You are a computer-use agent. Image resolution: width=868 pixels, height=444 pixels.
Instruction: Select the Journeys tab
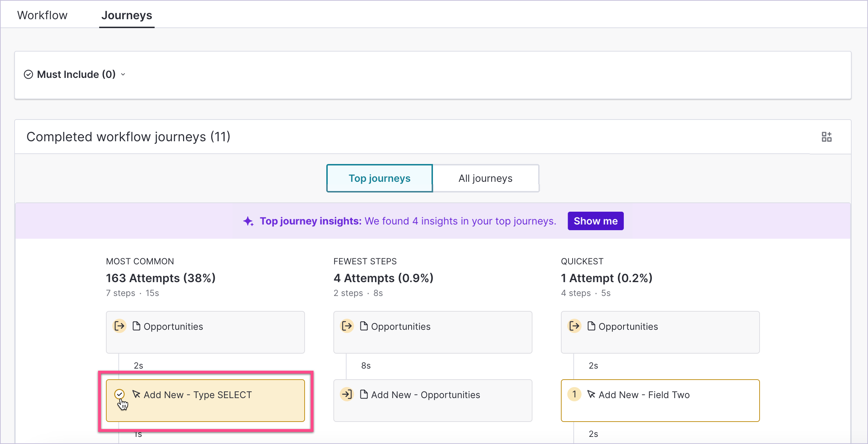tap(127, 15)
